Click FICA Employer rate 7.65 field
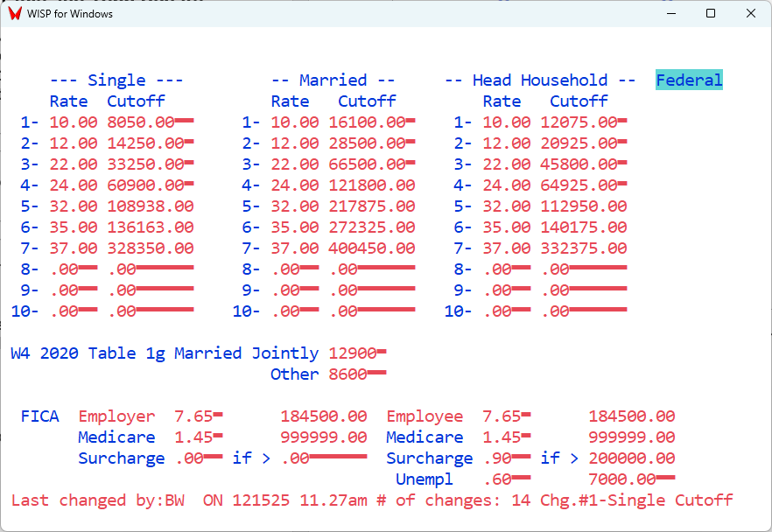The width and height of the screenshot is (772, 532). click(x=194, y=416)
